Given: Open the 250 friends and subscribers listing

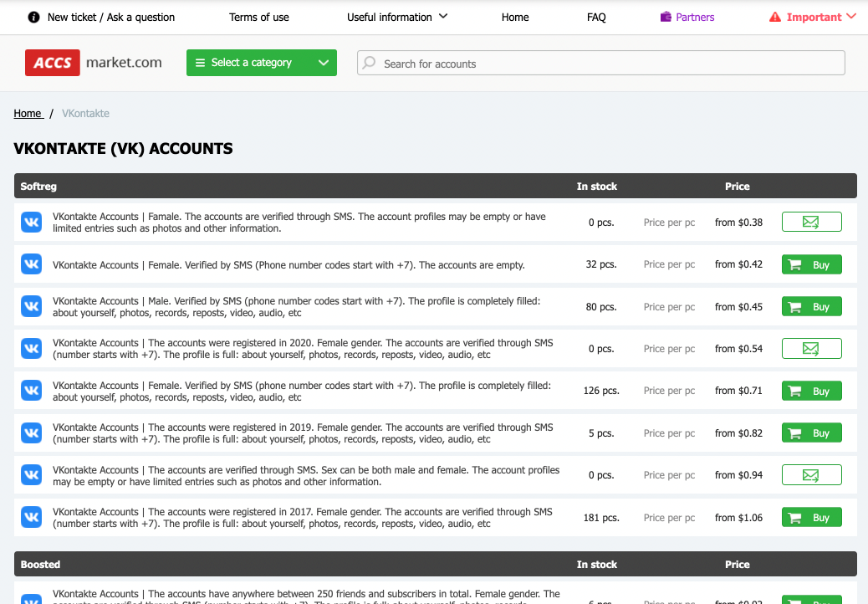Looking at the screenshot, I should point(306,596).
